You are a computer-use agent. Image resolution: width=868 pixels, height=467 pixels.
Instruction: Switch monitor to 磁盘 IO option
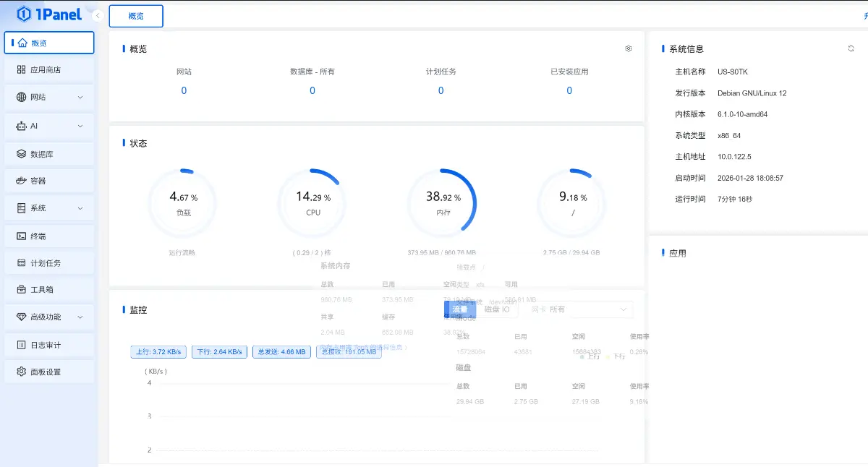click(x=497, y=309)
